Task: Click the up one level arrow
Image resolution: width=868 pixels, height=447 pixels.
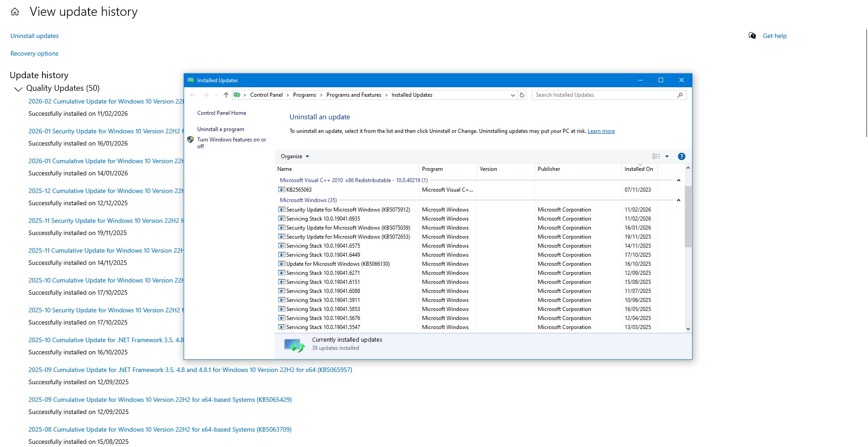Action: click(225, 95)
